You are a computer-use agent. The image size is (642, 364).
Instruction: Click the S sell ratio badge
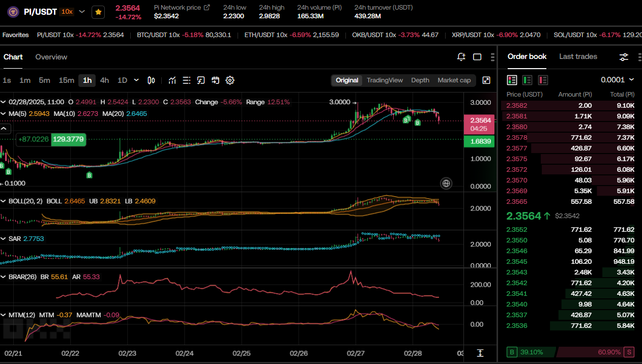(x=629, y=352)
